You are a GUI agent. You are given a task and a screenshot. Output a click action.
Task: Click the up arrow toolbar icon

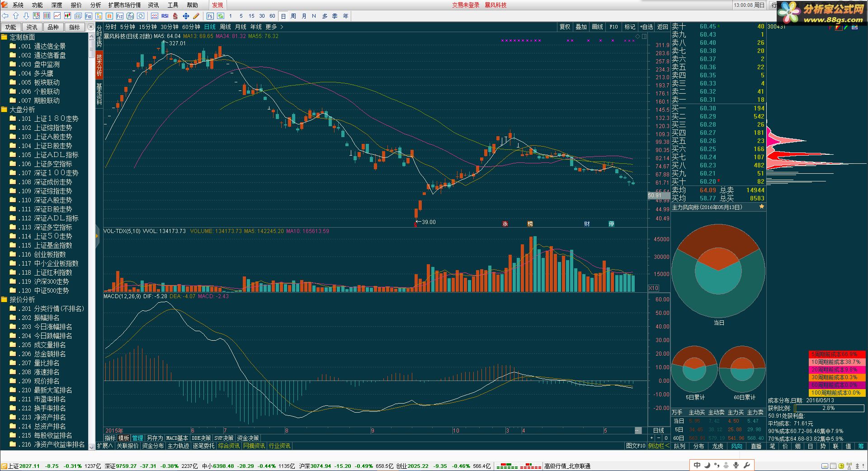[15, 16]
